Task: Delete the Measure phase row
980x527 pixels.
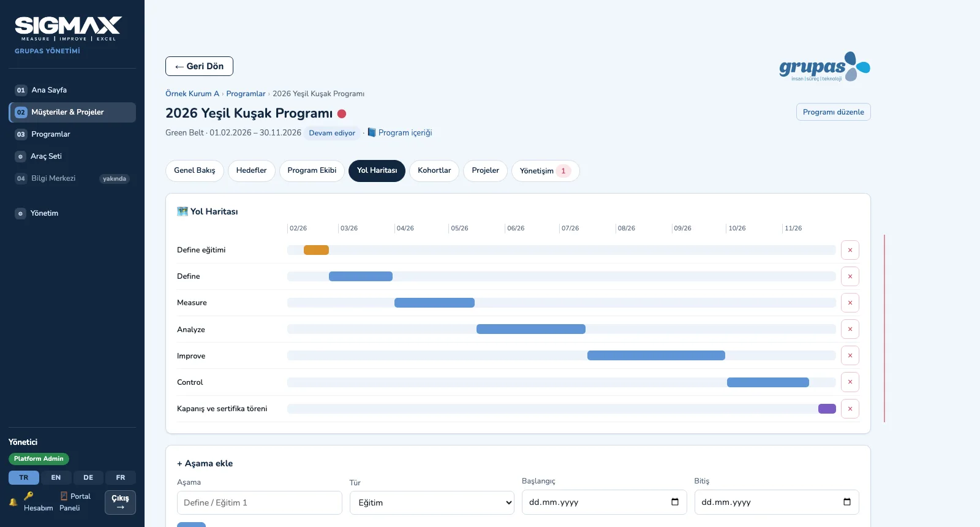Action: click(850, 303)
